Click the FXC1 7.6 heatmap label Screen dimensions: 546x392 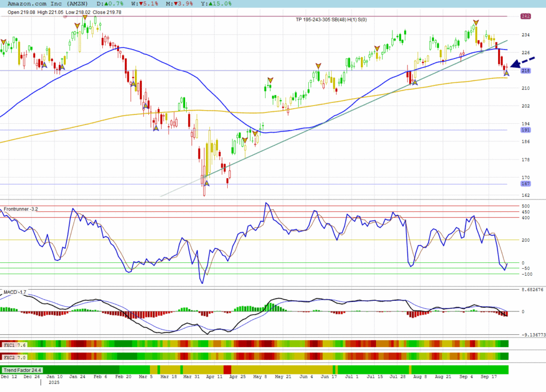pyautogui.click(x=14, y=345)
